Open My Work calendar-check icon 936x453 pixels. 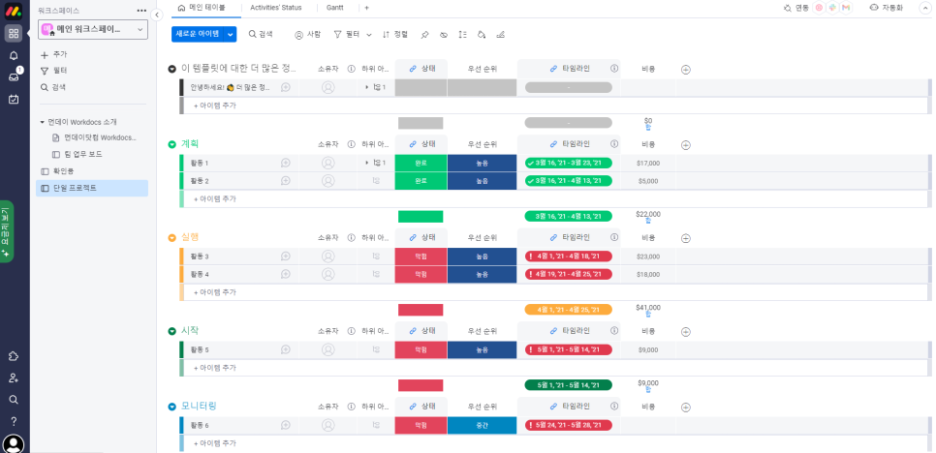[x=13, y=99]
